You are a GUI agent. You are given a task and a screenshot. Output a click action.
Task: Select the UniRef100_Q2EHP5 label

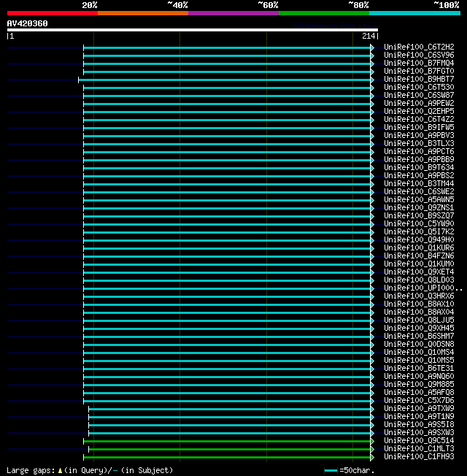(419, 112)
